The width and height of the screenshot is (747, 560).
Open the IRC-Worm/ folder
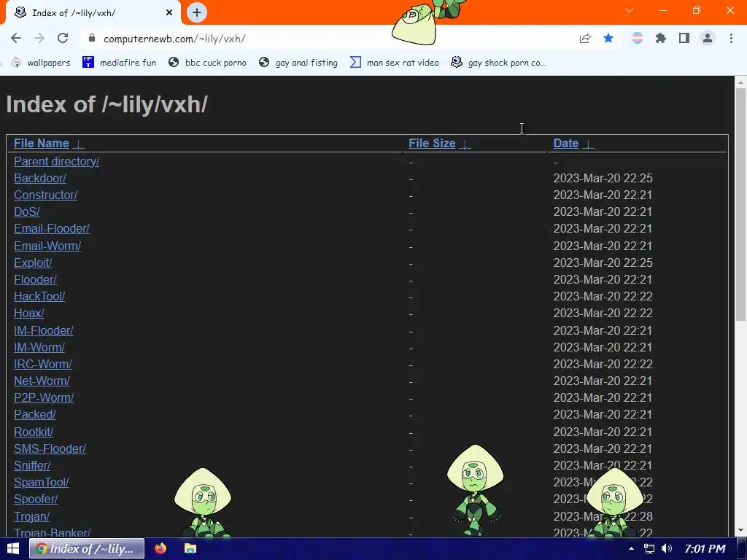[x=43, y=364]
